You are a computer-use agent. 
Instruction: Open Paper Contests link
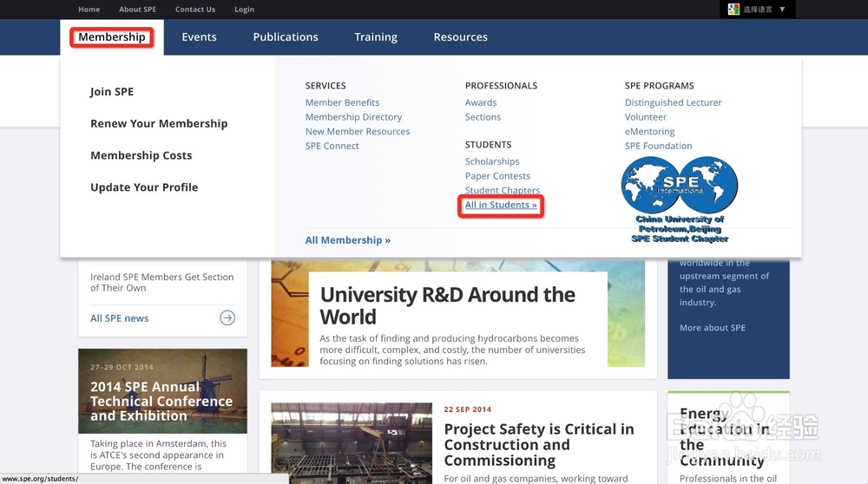click(497, 175)
